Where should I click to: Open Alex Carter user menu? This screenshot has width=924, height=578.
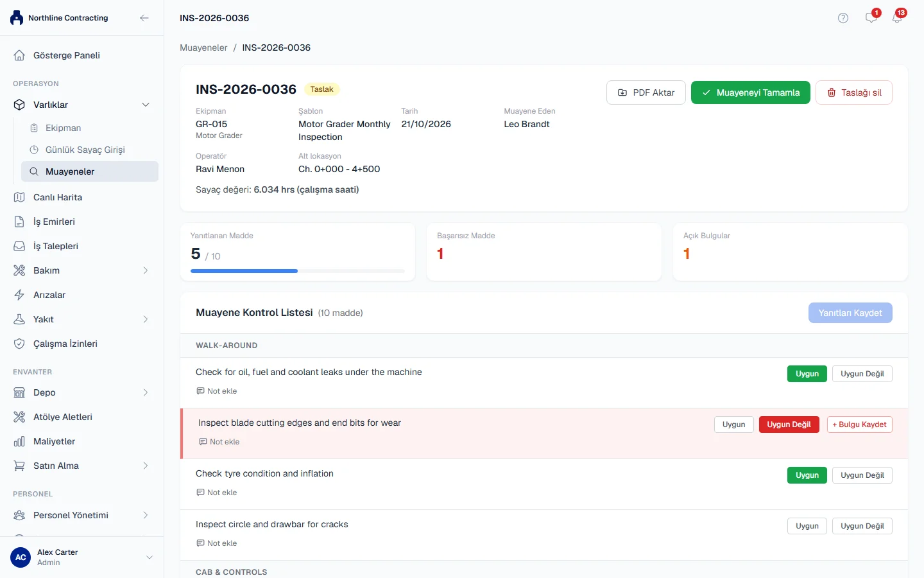pos(81,557)
